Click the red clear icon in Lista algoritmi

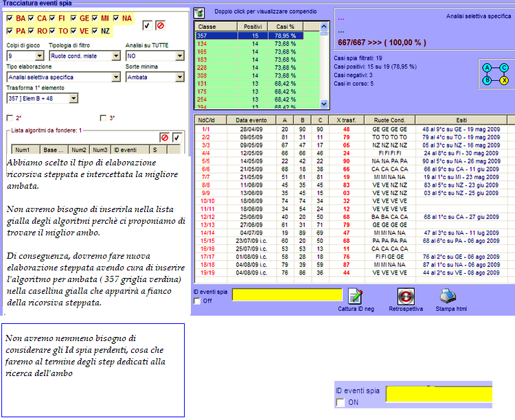click(x=164, y=137)
